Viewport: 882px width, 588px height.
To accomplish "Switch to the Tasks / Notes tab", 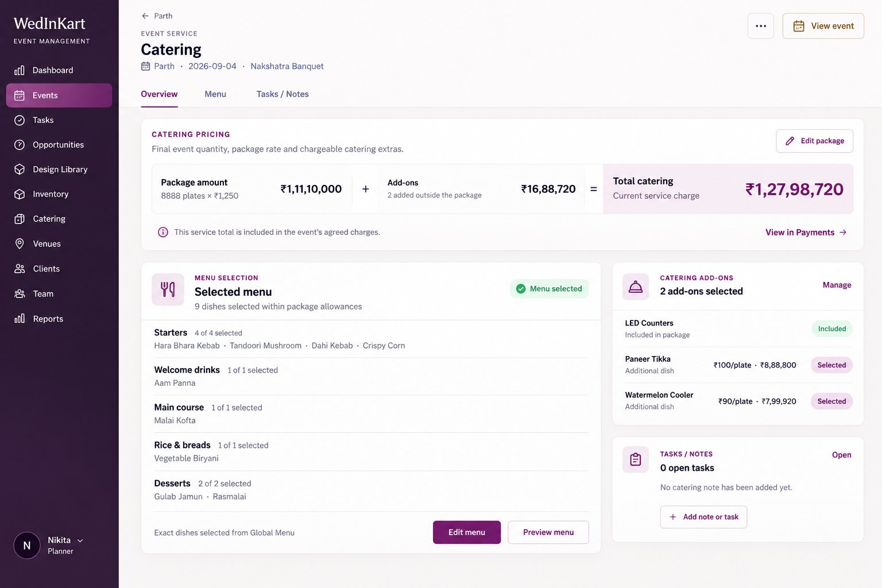I will tap(283, 94).
